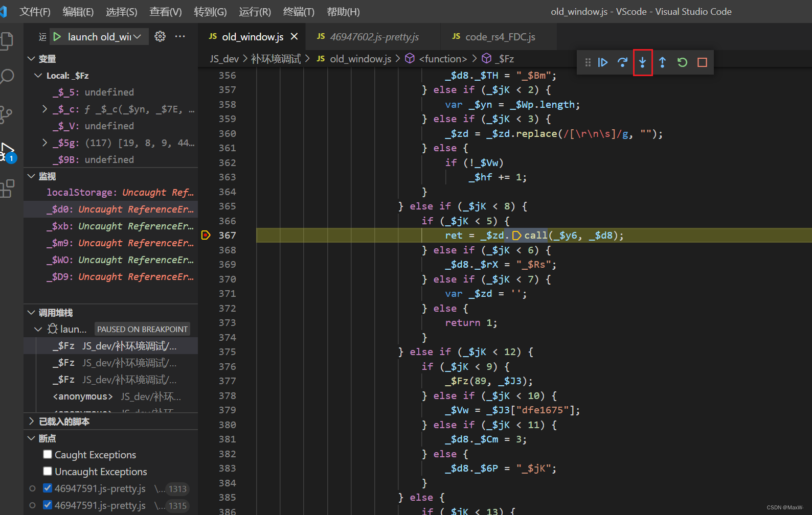812x515 pixels.
Task: Open the debug view more actions ellipsis
Action: [180, 36]
